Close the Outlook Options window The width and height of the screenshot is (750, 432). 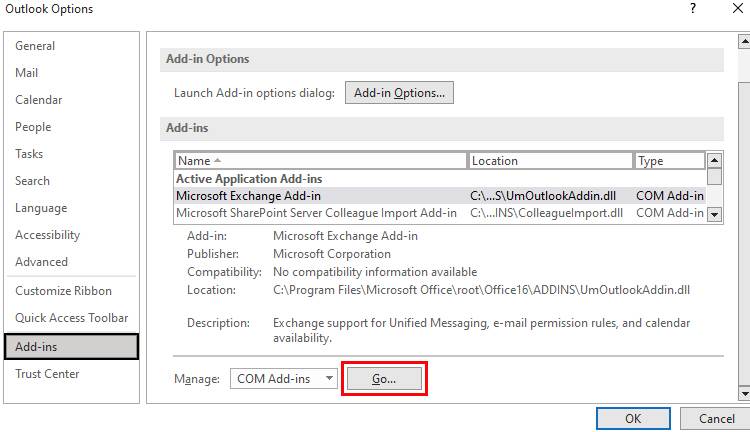pyautogui.click(x=738, y=8)
